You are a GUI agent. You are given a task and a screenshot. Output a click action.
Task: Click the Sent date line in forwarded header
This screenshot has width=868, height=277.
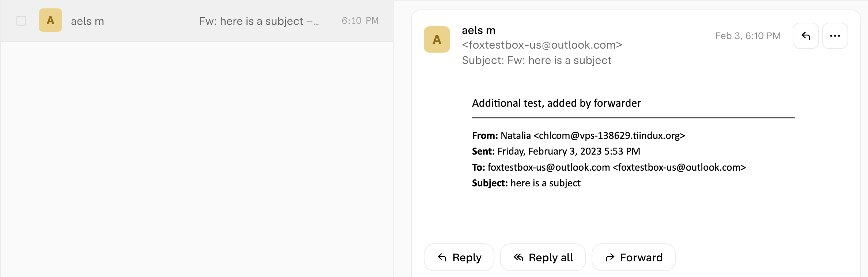point(556,151)
